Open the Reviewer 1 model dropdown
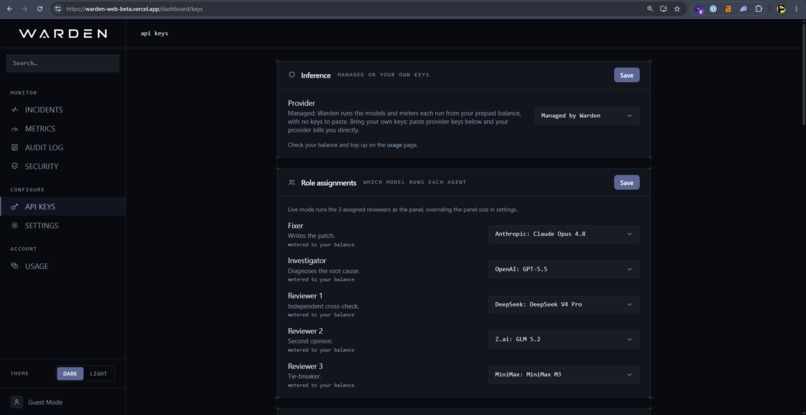The width and height of the screenshot is (806, 415). [564, 304]
